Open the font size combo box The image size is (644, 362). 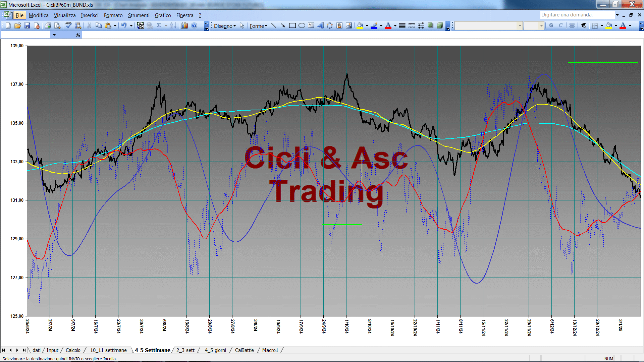(534, 25)
